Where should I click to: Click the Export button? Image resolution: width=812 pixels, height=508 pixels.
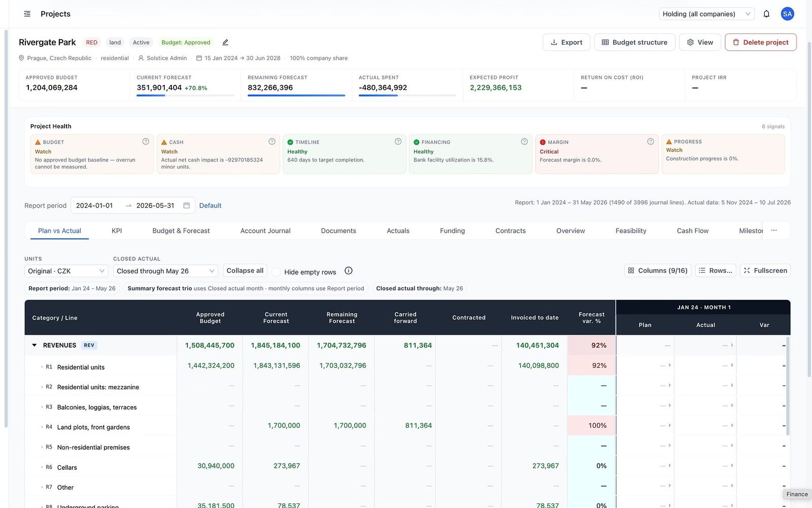566,42
